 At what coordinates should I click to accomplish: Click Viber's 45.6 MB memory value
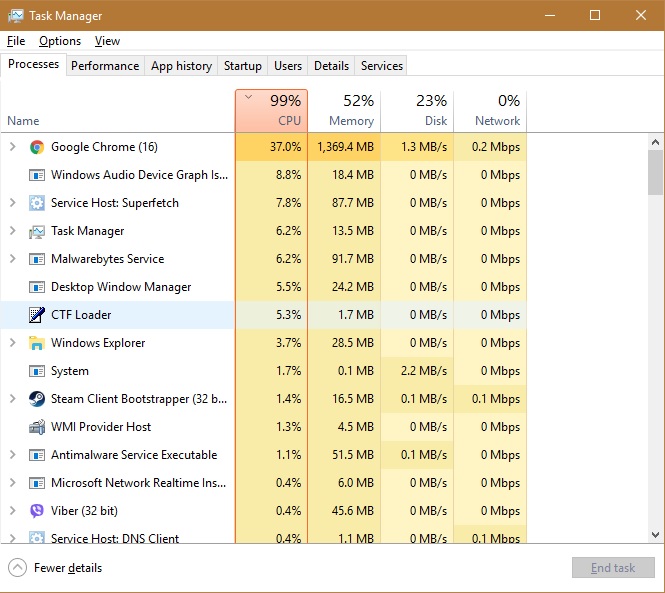[353, 511]
